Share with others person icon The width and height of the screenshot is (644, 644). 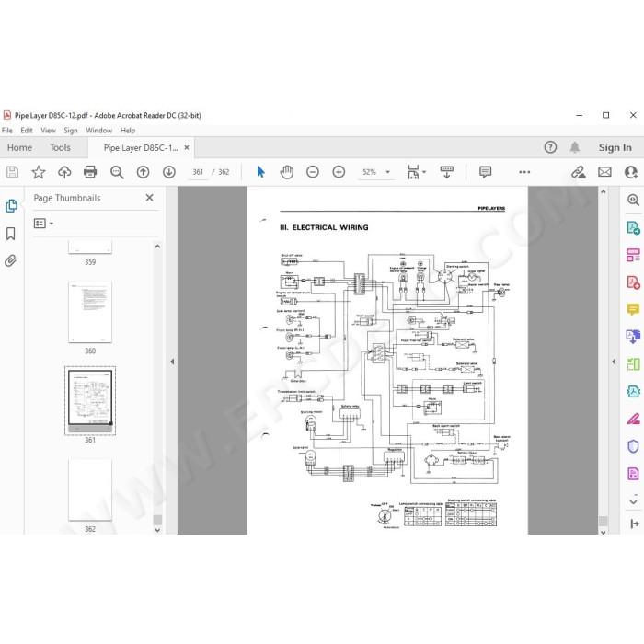pos(631,172)
